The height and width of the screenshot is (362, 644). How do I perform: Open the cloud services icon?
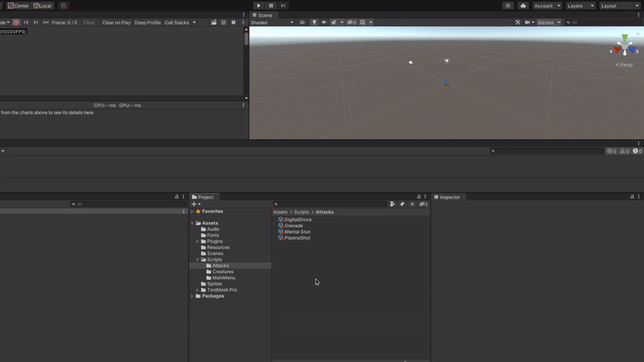click(523, 6)
